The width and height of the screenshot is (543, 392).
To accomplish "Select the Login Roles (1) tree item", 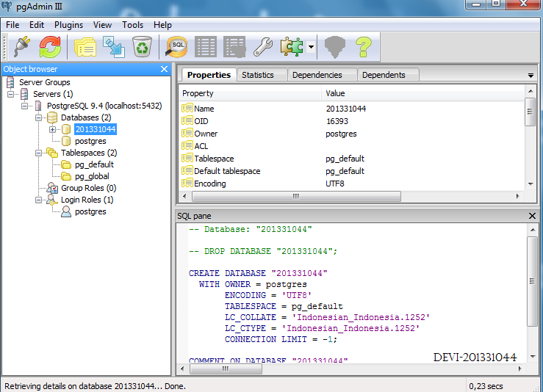I will click(x=87, y=200).
